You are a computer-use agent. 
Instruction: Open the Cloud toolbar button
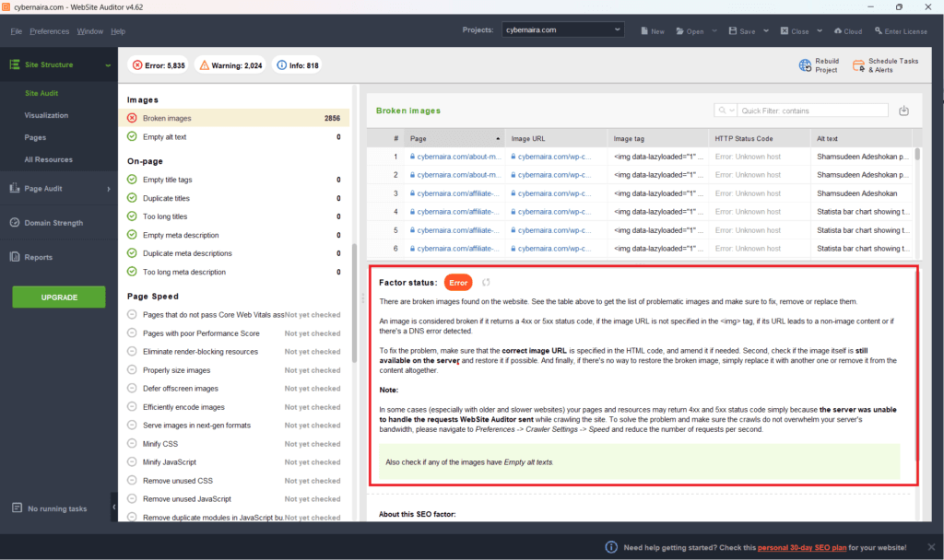[848, 31]
